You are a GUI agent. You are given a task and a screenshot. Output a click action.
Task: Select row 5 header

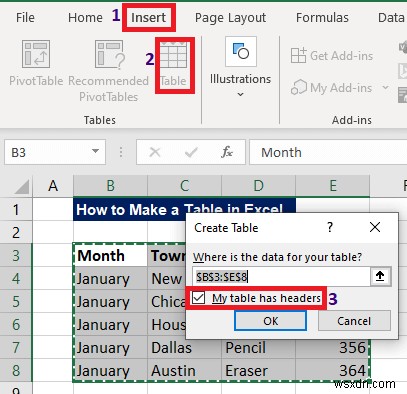[x=16, y=302]
